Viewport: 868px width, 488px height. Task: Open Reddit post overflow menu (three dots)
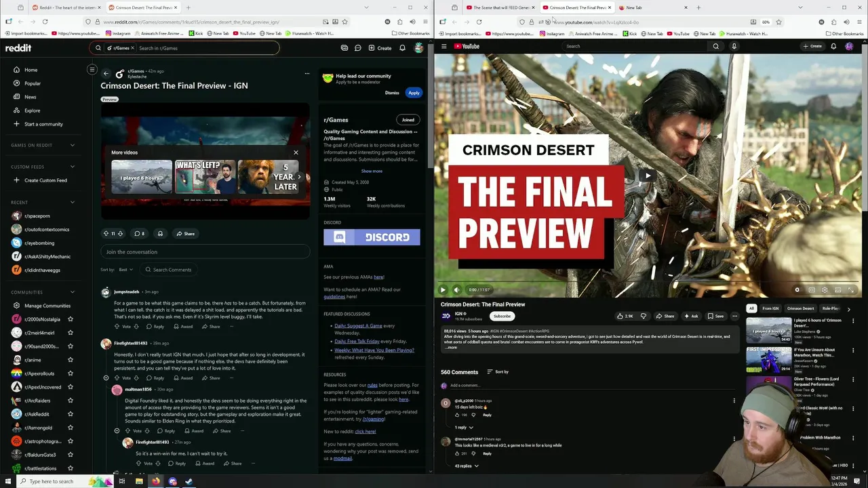(307, 73)
